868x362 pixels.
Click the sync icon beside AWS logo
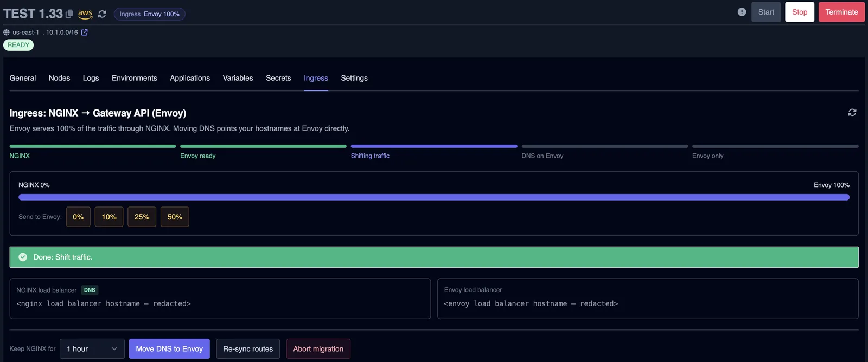[102, 14]
